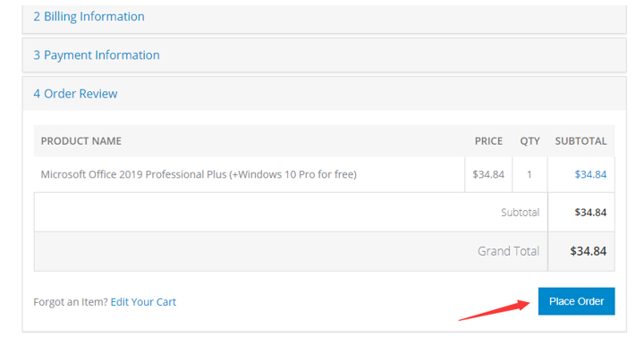644x353 pixels.
Task: Click the Place Order button
Action: coord(576,301)
